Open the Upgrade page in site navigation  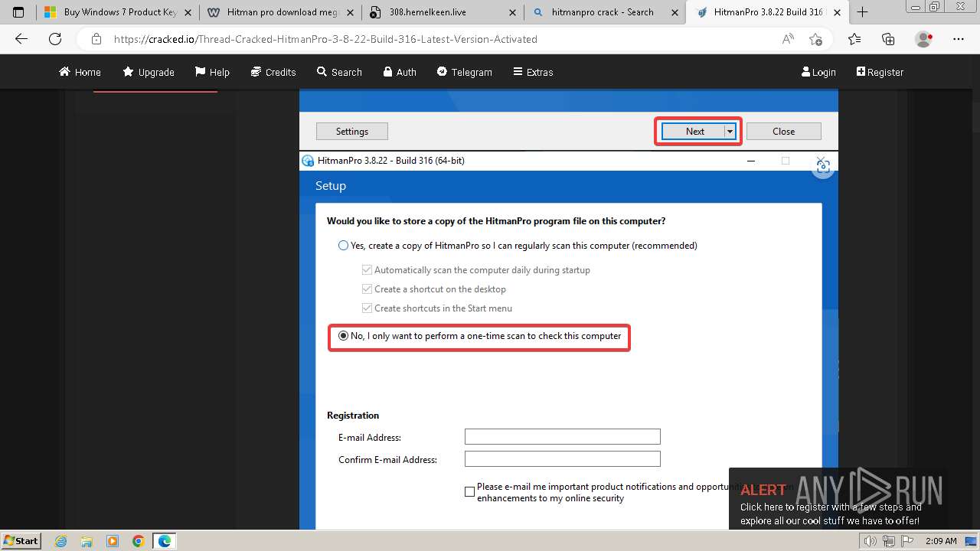[x=149, y=72]
